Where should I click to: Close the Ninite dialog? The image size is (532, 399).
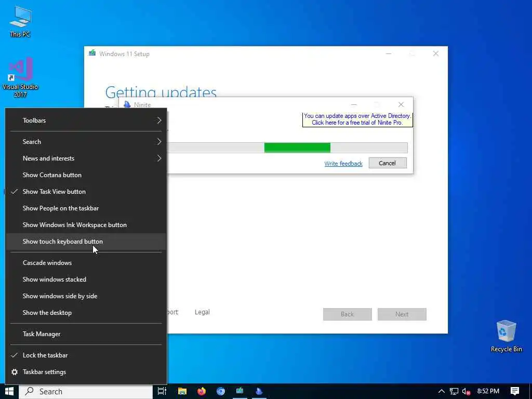click(x=401, y=104)
